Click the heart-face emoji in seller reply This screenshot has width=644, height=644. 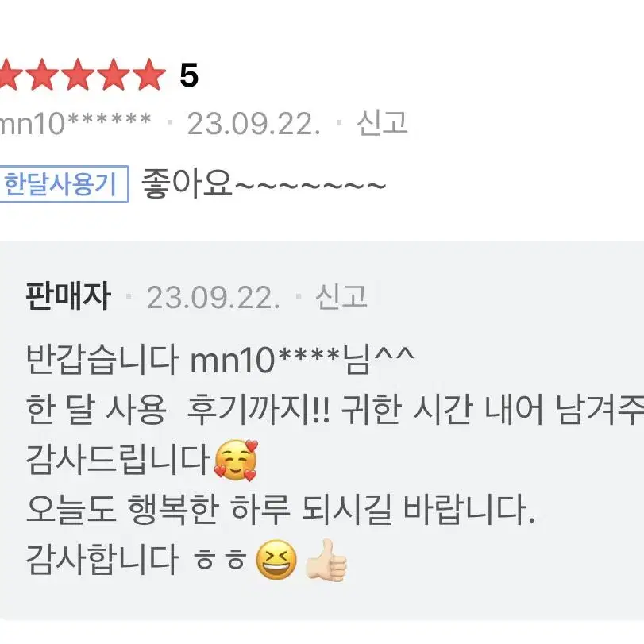click(x=236, y=460)
